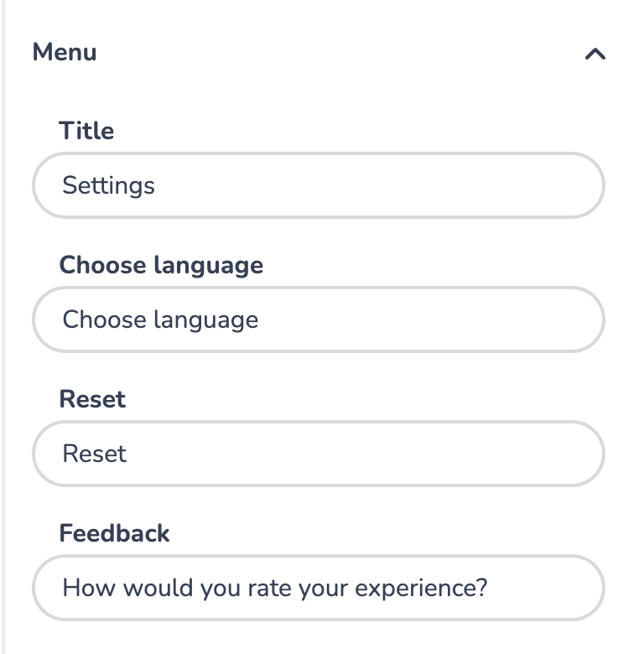Select the Reset text input box

pyautogui.click(x=318, y=454)
